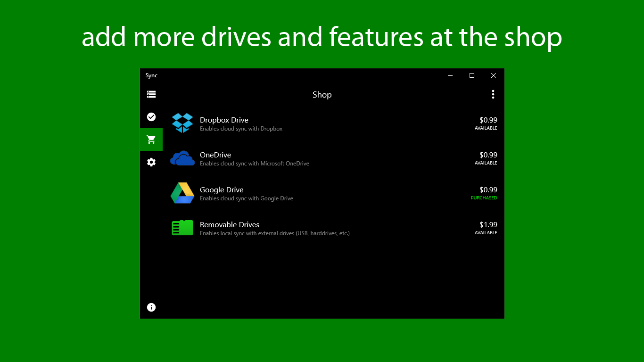The height and width of the screenshot is (362, 644).
Task: Click AVAILABLE status under Dropbox Drive price
Action: pos(486,128)
